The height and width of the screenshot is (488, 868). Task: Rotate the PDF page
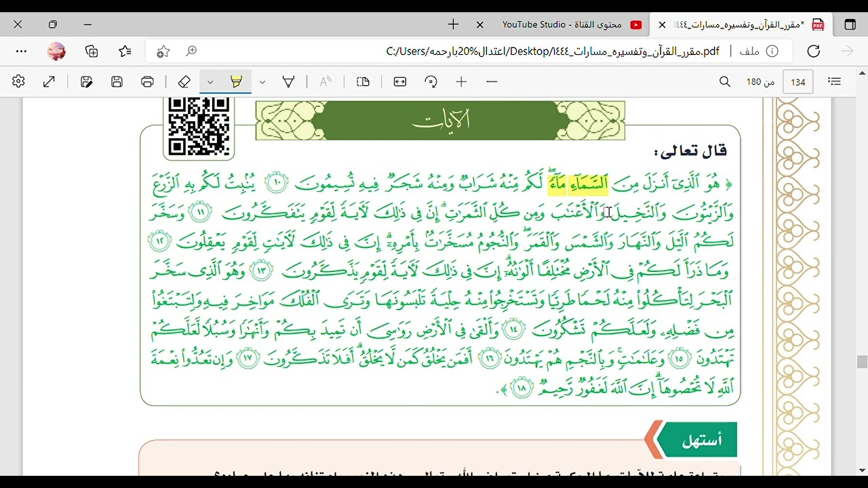click(x=431, y=81)
